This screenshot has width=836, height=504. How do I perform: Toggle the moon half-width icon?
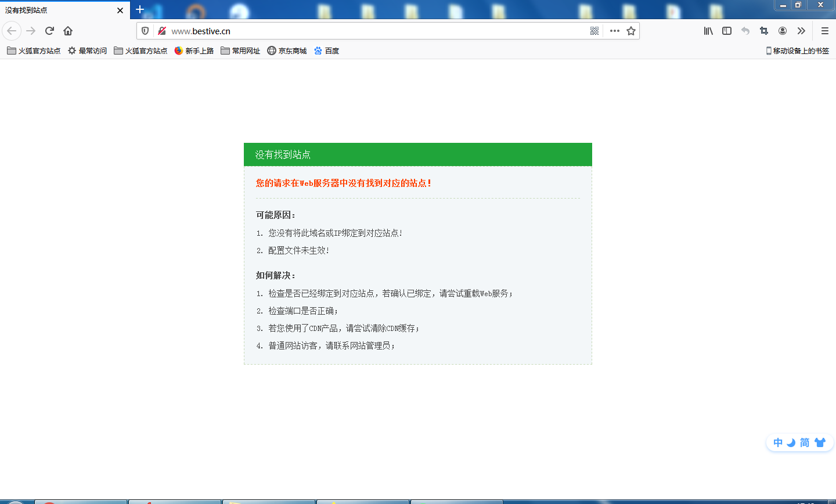click(791, 442)
